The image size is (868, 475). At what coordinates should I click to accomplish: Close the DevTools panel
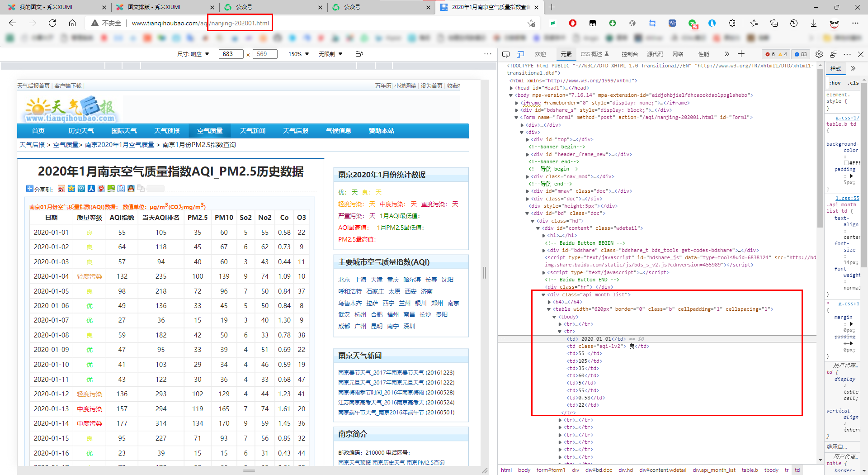tap(861, 54)
